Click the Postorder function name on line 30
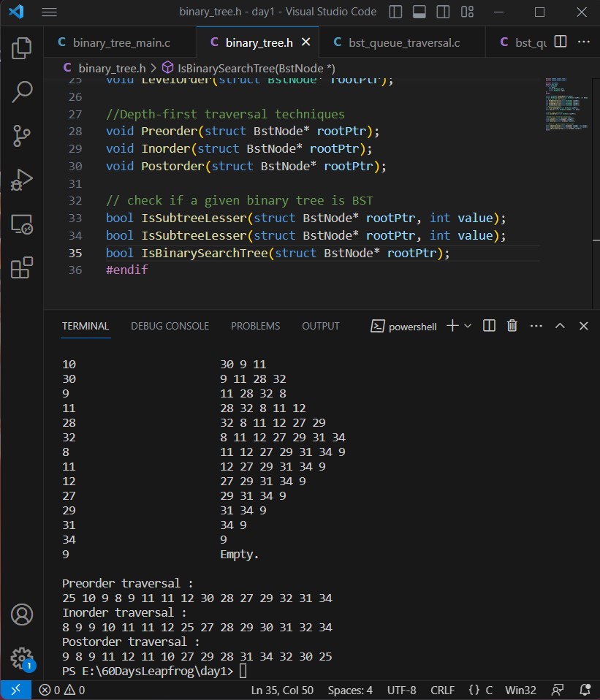 (x=172, y=166)
